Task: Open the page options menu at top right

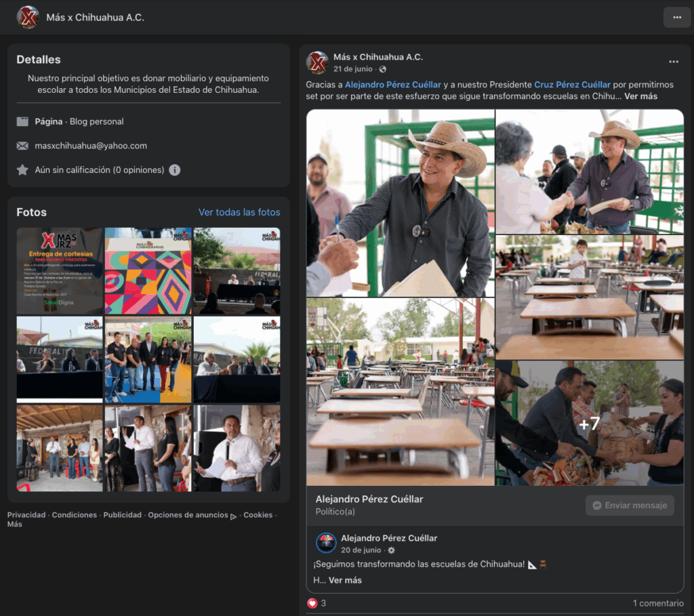Action: click(x=678, y=16)
